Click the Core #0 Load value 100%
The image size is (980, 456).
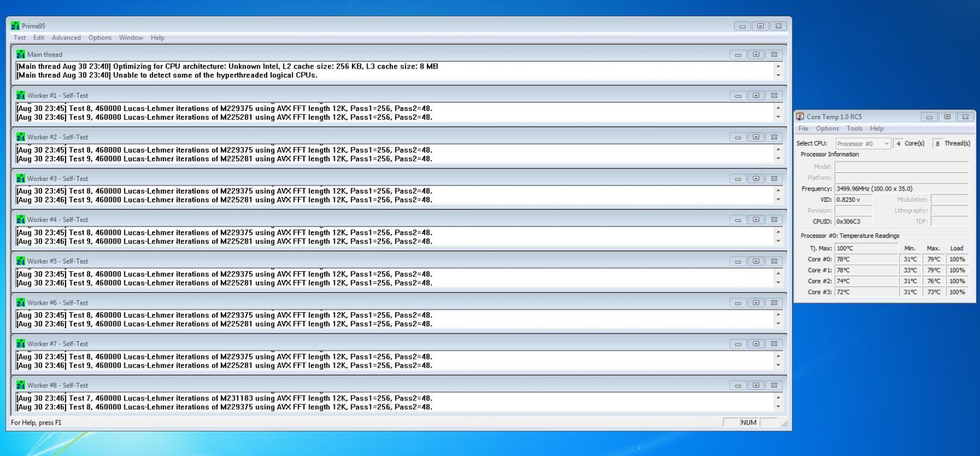[957, 259]
